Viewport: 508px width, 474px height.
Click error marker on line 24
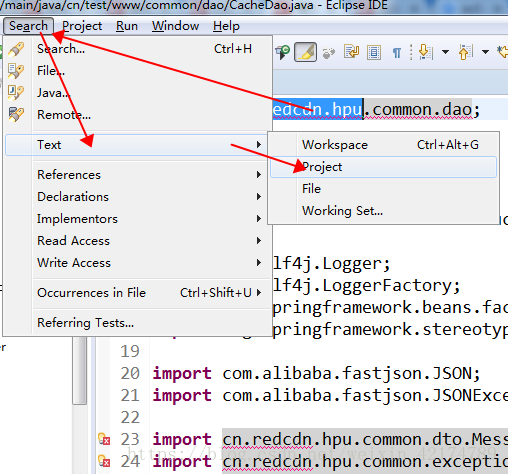[104, 461]
